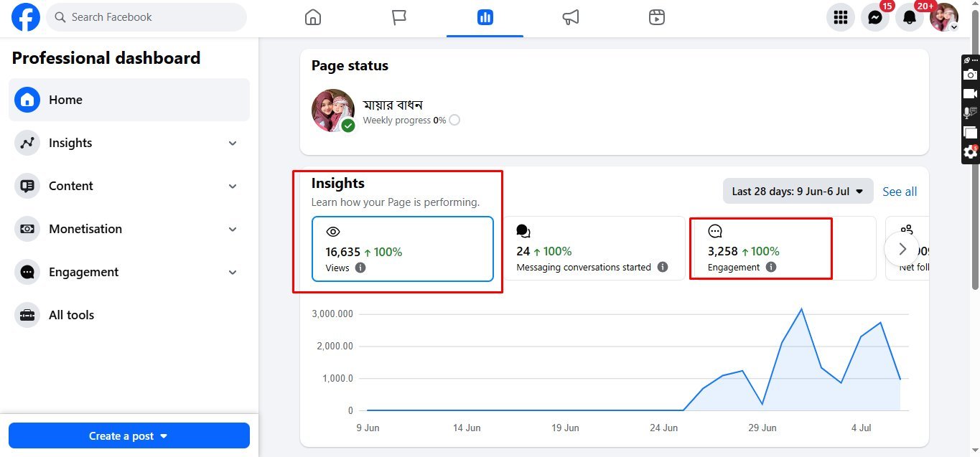Open the Ad Centre megaphone tab
This screenshot has width=980, height=457.
point(571,17)
